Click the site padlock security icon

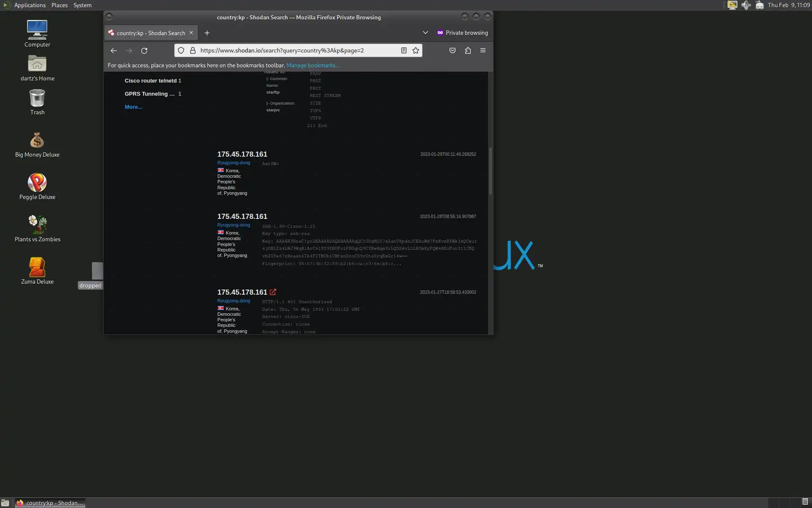pyautogui.click(x=193, y=50)
